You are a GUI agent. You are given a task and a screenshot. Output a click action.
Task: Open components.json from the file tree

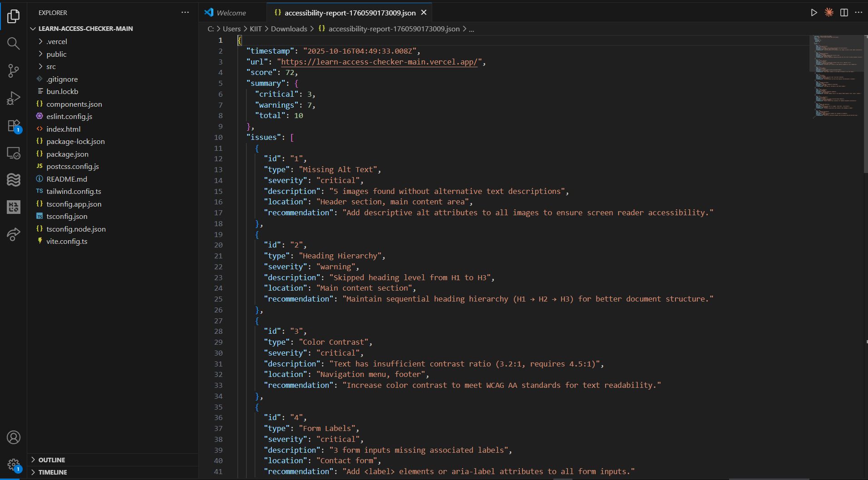click(113, 104)
